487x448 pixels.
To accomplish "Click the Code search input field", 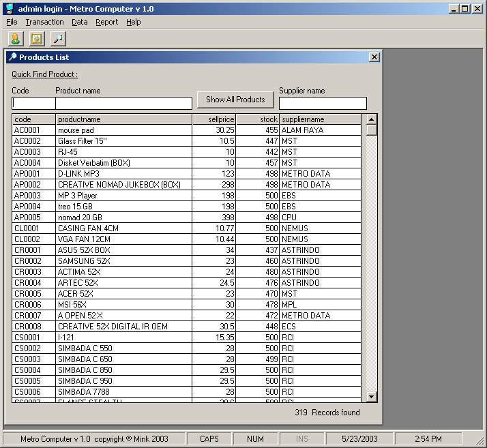I will point(33,103).
